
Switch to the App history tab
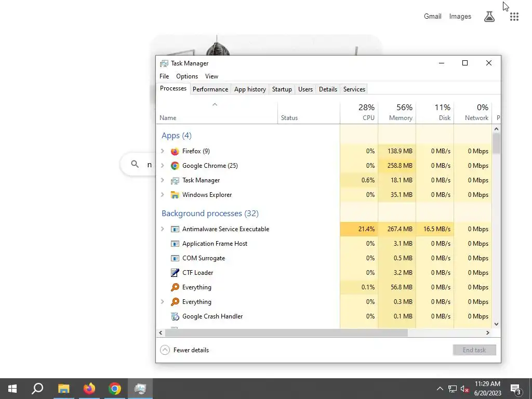(x=250, y=89)
